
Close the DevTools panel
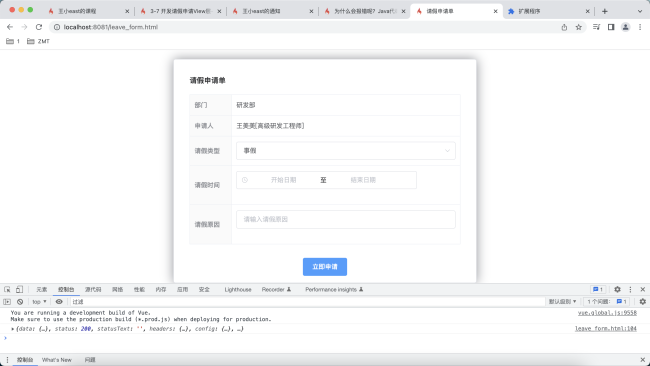pyautogui.click(x=643, y=289)
